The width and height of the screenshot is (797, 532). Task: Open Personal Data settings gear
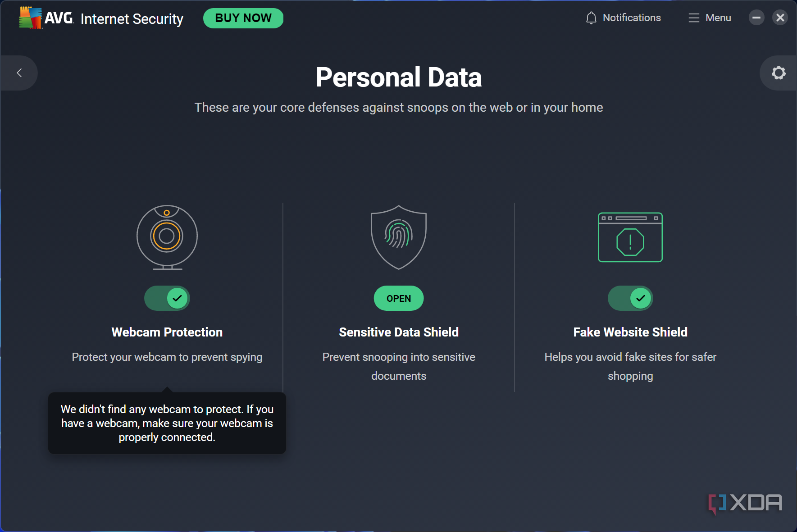tap(779, 73)
